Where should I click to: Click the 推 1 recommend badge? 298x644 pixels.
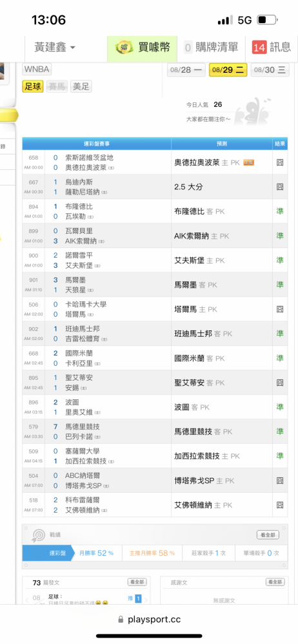click(x=135, y=598)
